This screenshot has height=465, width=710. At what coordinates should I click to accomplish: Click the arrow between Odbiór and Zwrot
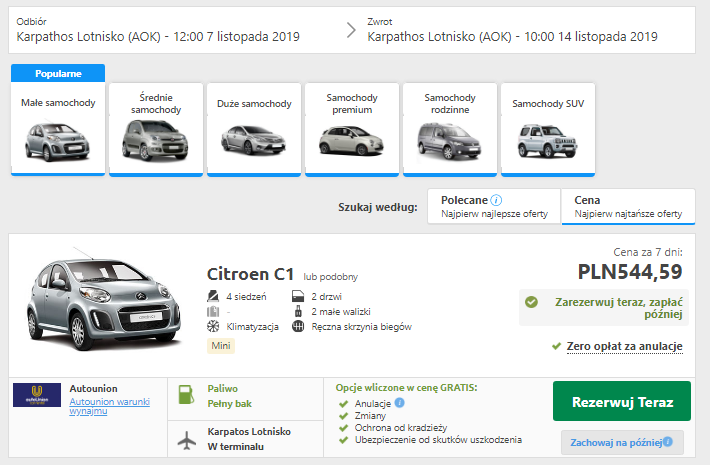pyautogui.click(x=351, y=30)
